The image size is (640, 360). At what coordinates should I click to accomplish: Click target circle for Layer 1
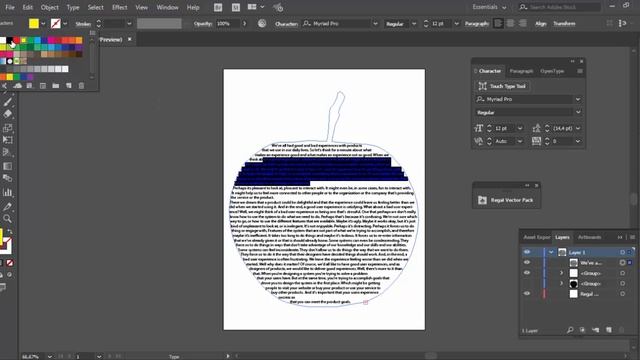(622, 252)
